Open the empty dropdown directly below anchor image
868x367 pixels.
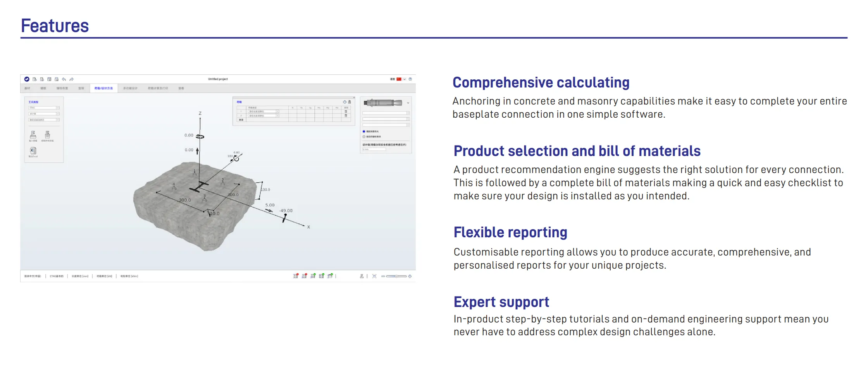pos(386,113)
